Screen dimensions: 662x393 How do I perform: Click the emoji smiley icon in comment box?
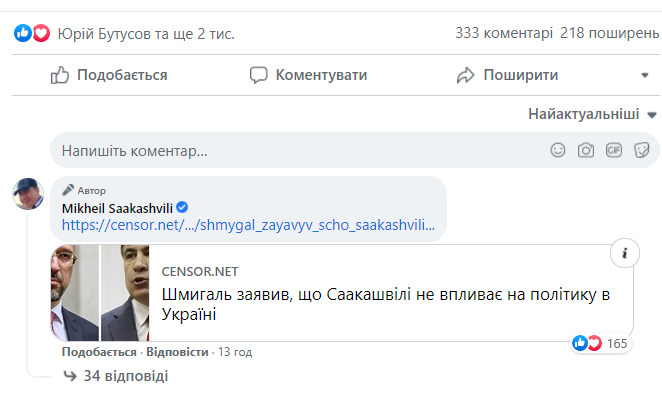[558, 150]
